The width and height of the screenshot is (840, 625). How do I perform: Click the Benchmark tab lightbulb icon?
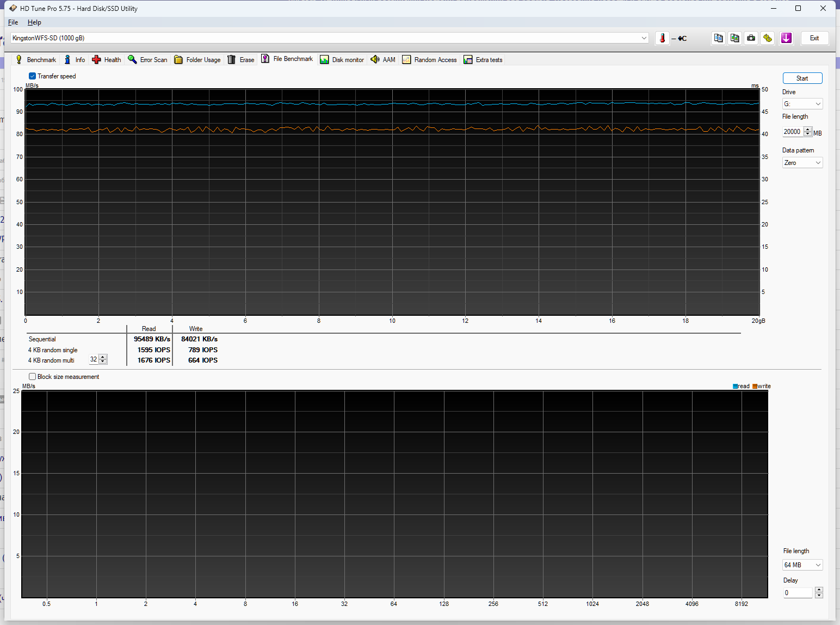(19, 59)
